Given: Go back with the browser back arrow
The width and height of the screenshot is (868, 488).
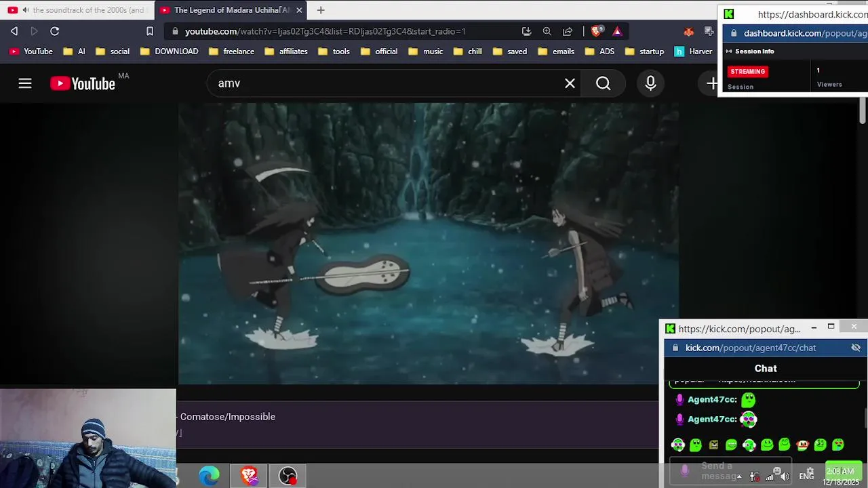Looking at the screenshot, I should [14, 31].
